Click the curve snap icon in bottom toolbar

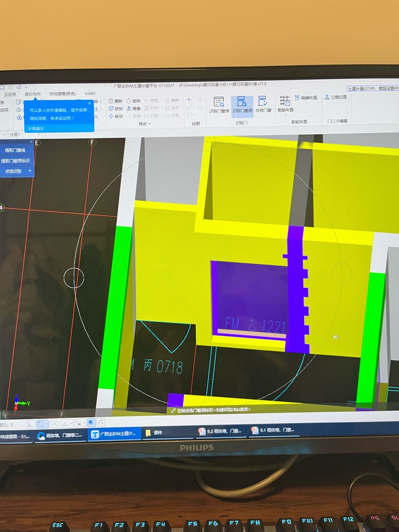[x=100, y=422]
